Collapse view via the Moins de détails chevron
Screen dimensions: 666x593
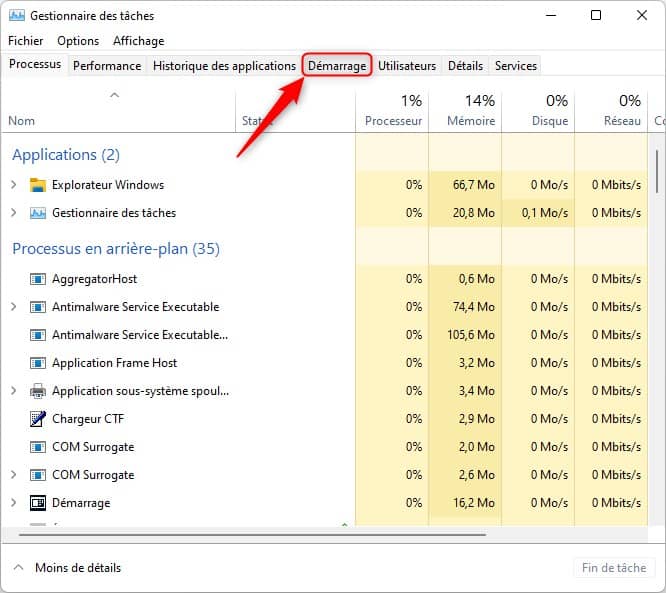[18, 568]
